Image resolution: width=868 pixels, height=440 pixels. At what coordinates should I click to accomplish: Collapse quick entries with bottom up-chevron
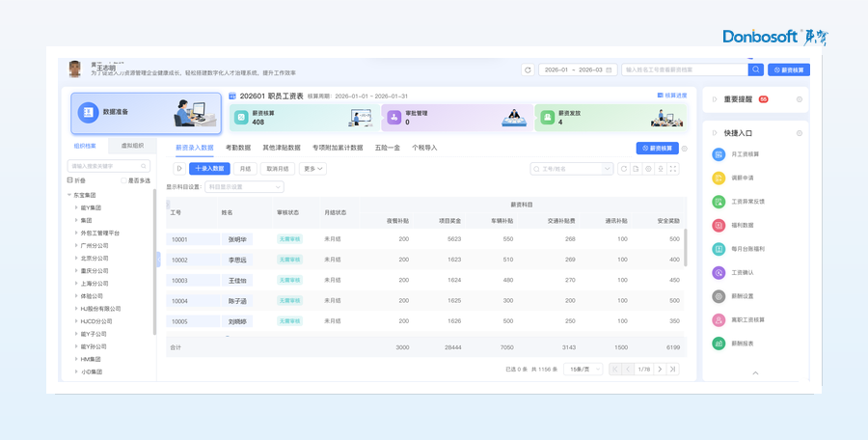pyautogui.click(x=755, y=373)
